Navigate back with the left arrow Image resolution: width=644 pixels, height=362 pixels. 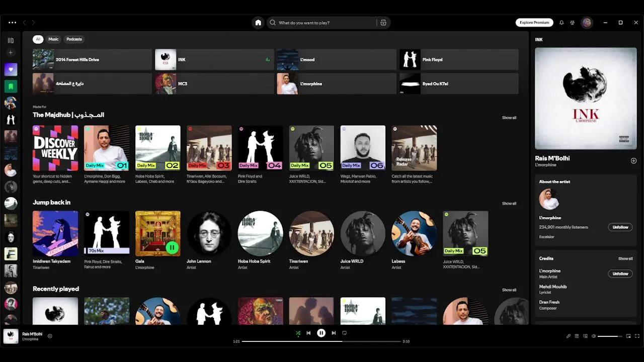pyautogui.click(x=24, y=23)
